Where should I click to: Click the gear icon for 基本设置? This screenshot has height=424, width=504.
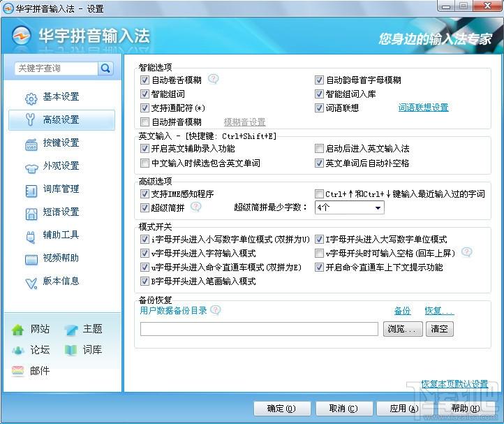pos(31,98)
